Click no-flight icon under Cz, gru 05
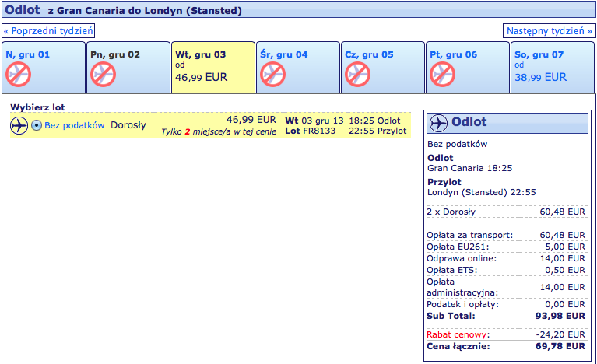Image resolution: width=597 pixels, height=364 pixels. [x=358, y=74]
